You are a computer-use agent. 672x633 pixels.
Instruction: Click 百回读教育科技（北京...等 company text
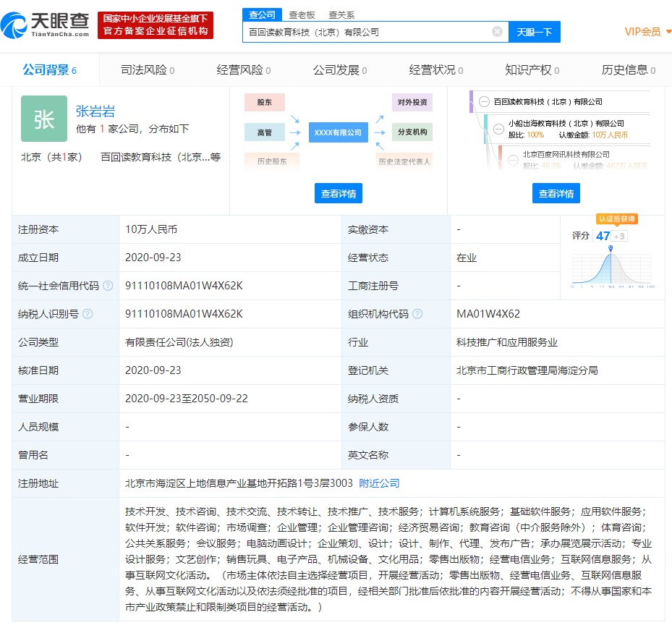[161, 157]
